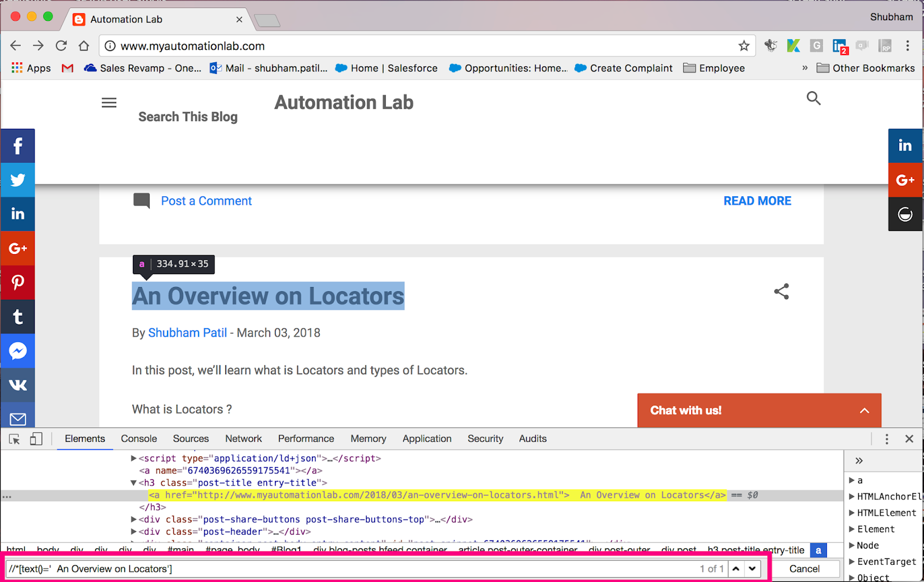Click the share icon on the post

(781, 292)
